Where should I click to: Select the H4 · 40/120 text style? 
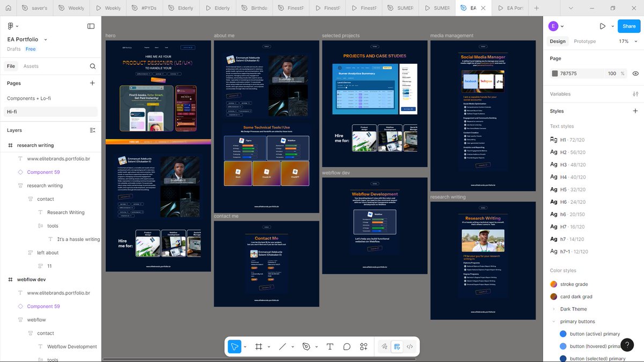(568, 177)
